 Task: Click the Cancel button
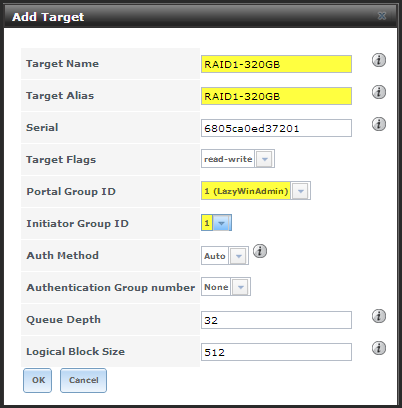84,380
